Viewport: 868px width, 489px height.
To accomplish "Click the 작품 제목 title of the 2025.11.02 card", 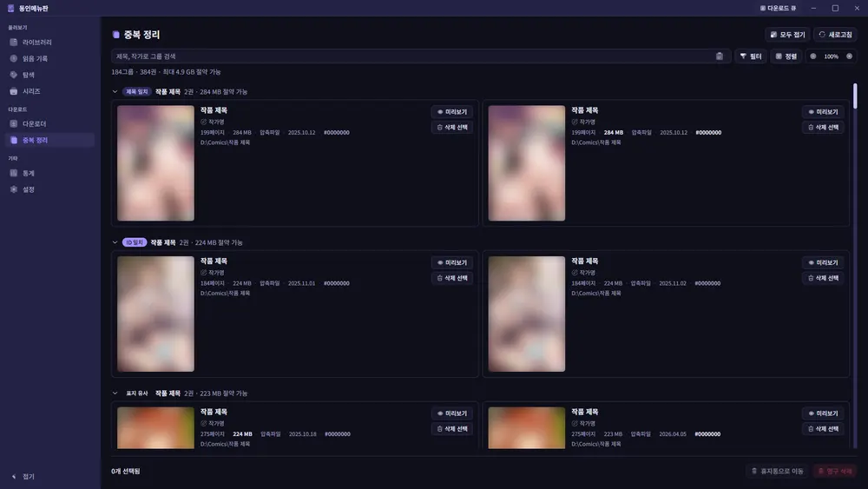I will click(x=584, y=261).
